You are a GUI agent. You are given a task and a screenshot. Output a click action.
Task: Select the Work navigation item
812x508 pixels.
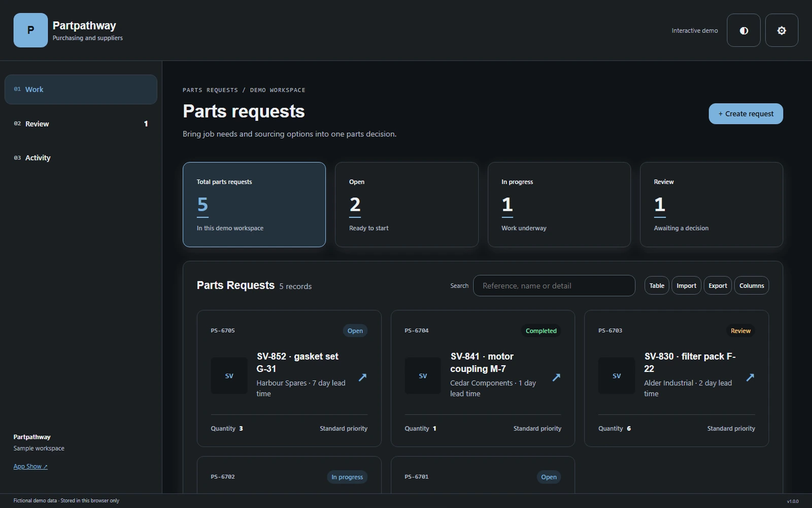pos(81,89)
